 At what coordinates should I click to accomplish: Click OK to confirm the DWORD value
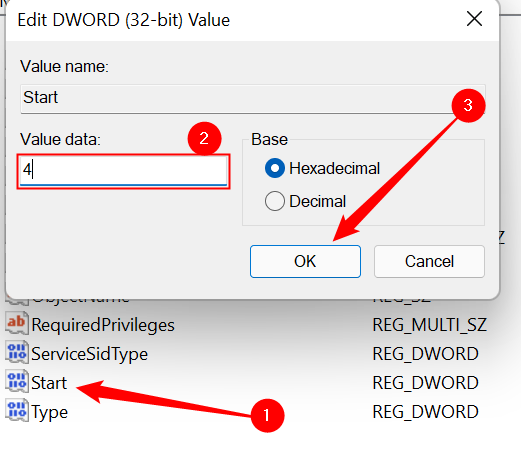[305, 261]
